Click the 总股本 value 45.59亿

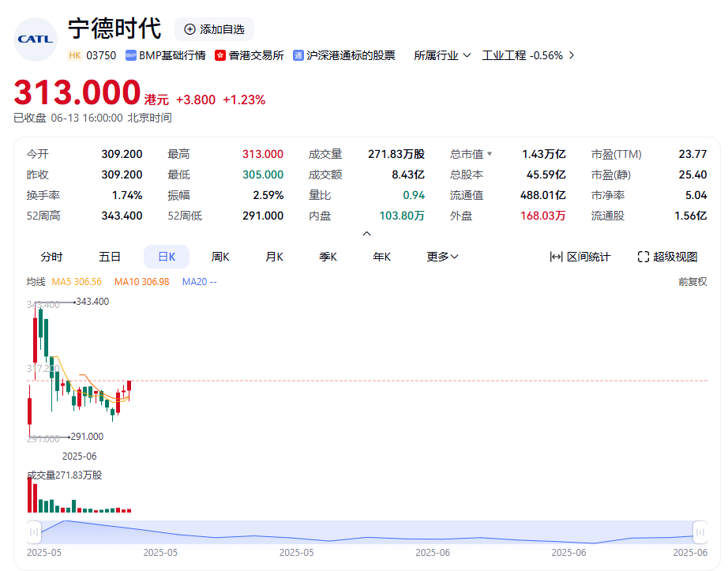(546, 175)
